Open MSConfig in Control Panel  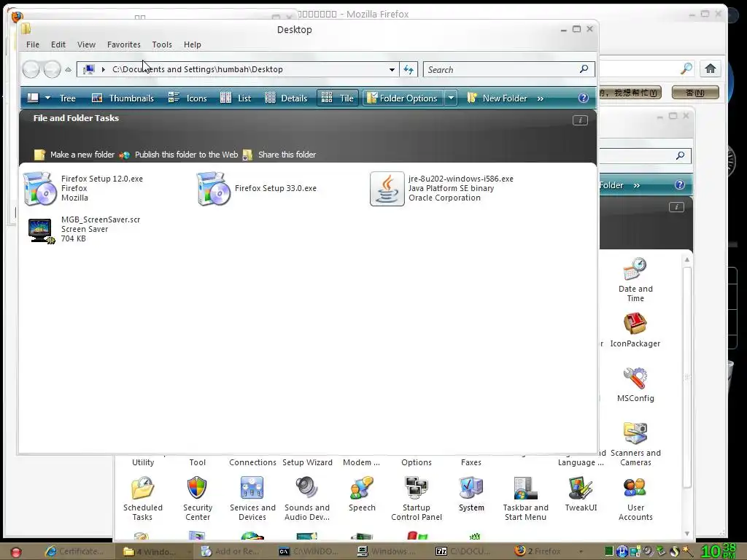click(x=635, y=385)
